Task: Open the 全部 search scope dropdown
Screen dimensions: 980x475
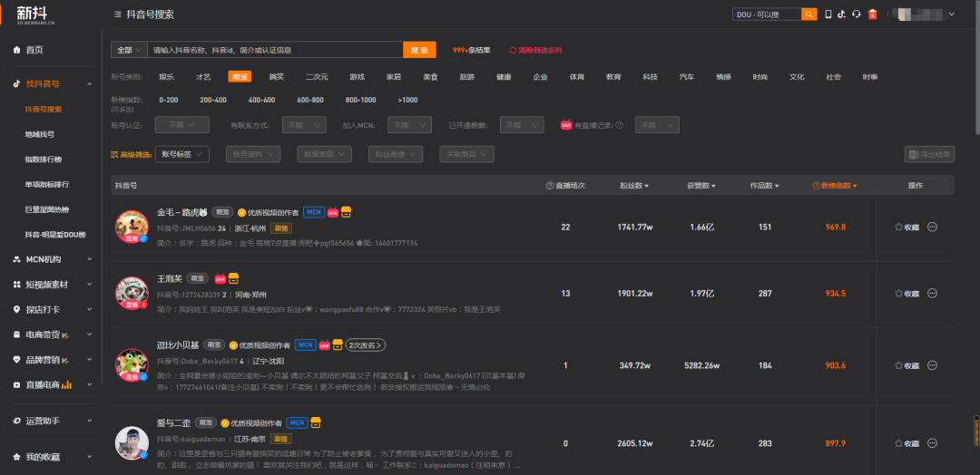Action: coord(129,50)
